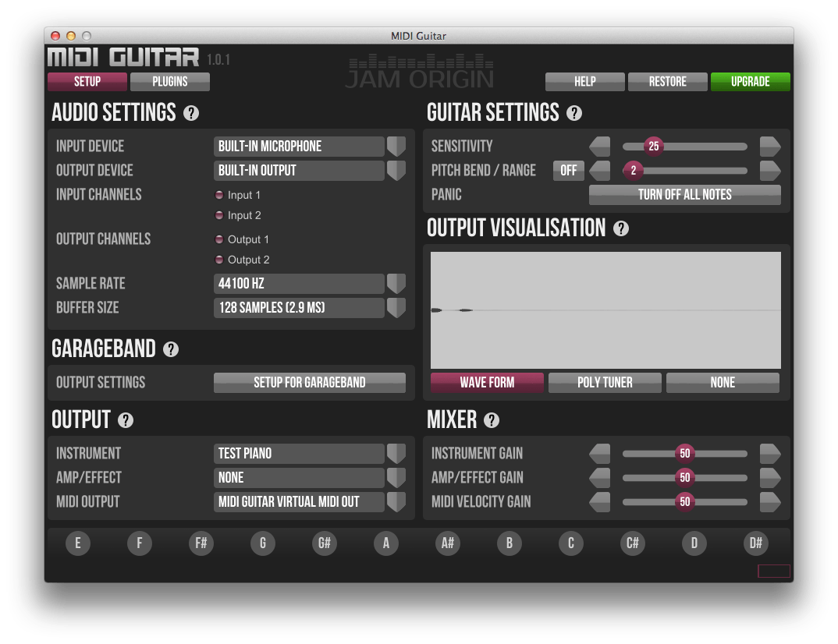Open the Help page

pos(584,82)
